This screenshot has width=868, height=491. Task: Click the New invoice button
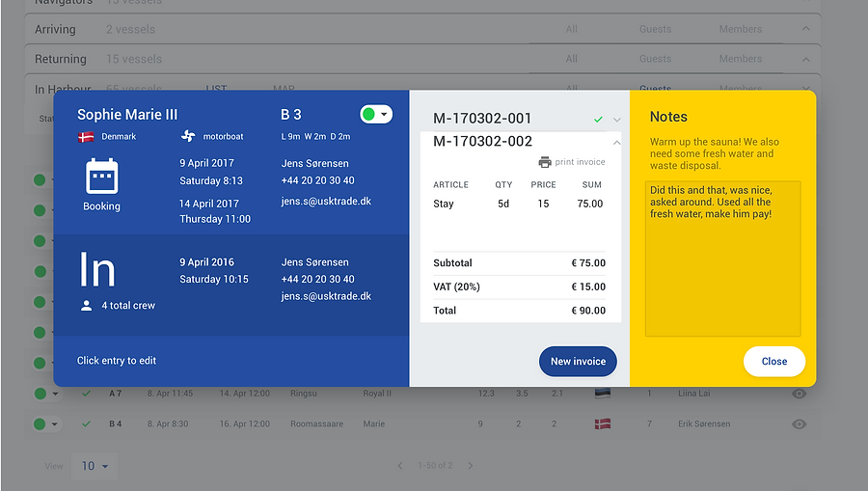(578, 362)
